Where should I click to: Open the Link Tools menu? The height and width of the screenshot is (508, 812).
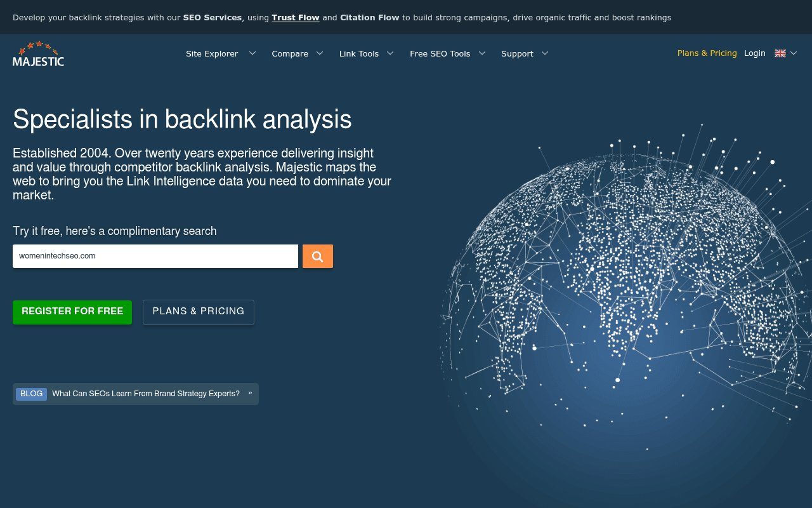(x=359, y=53)
